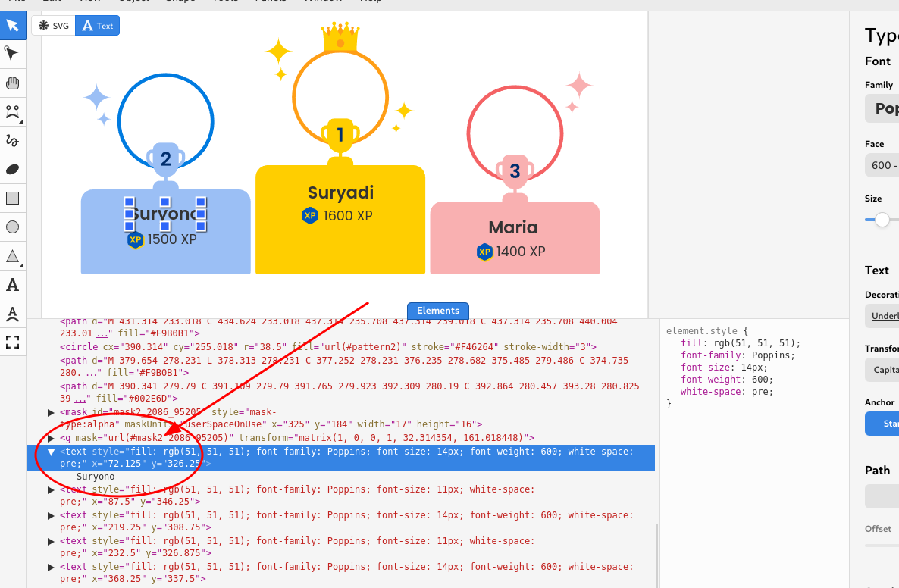Click the Elements panel button

pyautogui.click(x=437, y=311)
